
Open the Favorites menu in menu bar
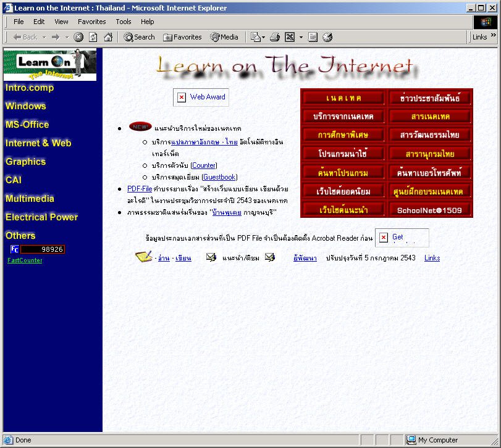tap(92, 22)
